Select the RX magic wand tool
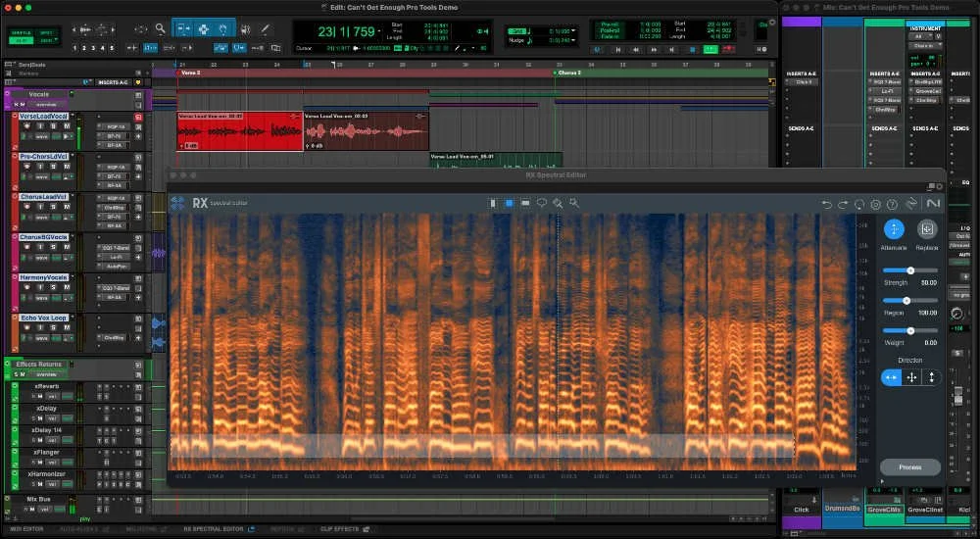This screenshot has height=539, width=980. coord(573,203)
